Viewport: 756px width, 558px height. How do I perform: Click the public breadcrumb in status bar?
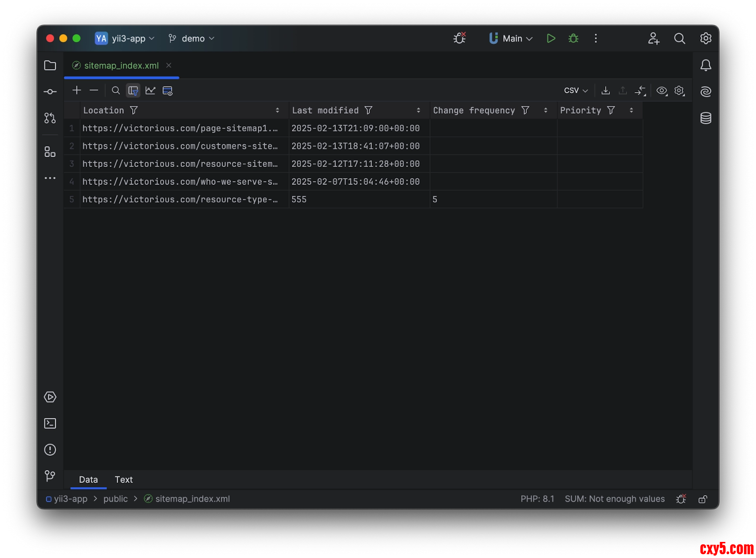coord(115,499)
